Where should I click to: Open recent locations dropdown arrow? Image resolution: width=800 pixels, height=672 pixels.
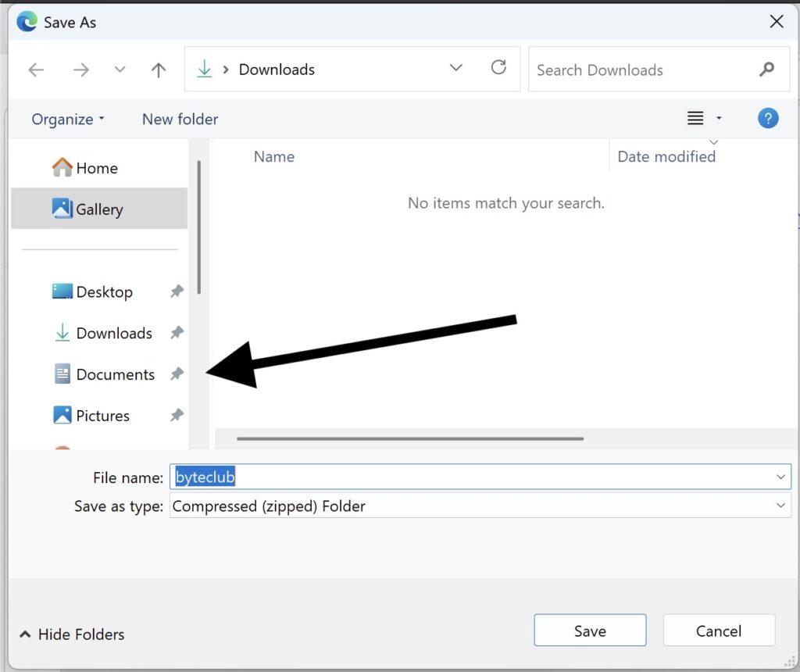120,70
